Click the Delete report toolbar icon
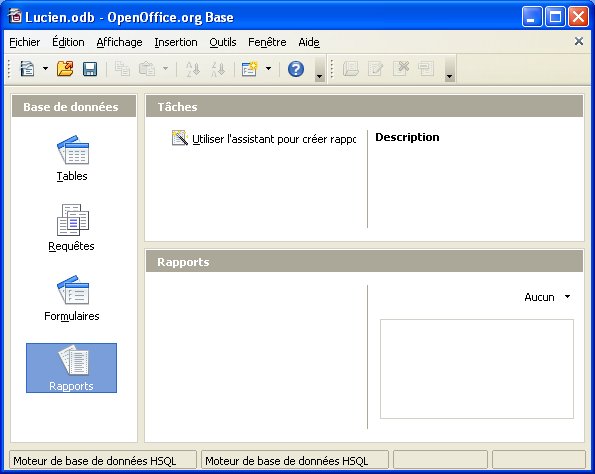Viewport: 595px width, 474px height. pos(401,69)
